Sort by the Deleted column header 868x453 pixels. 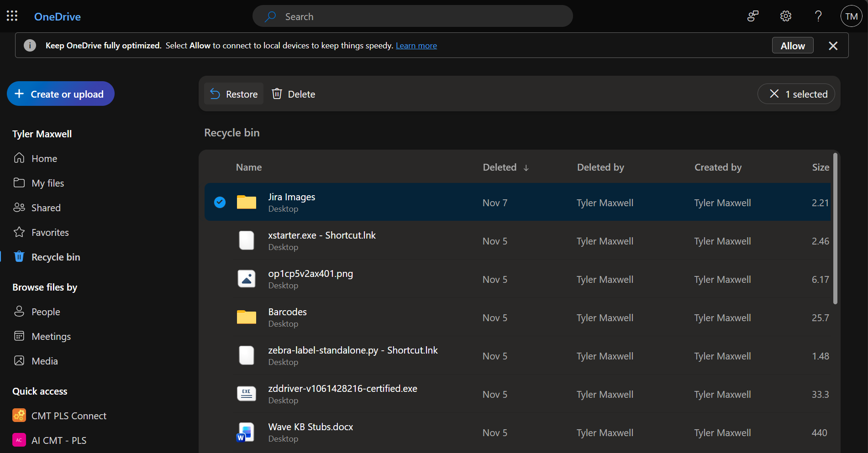click(500, 167)
